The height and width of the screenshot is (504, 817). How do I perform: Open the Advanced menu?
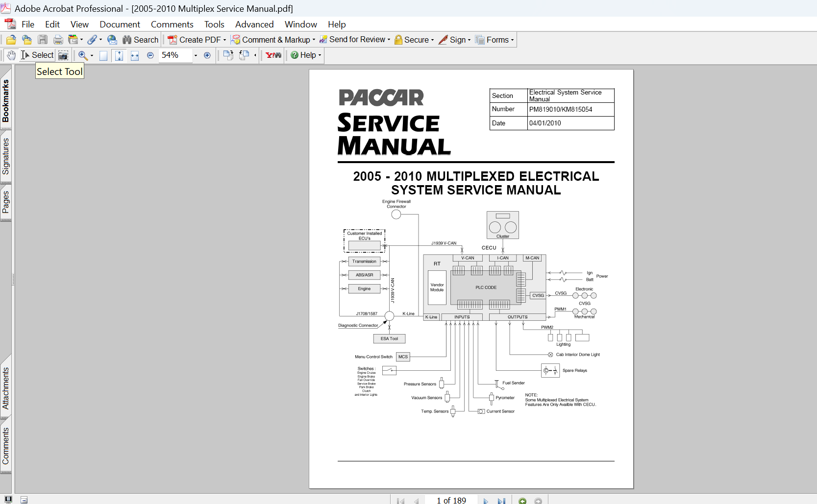point(254,24)
